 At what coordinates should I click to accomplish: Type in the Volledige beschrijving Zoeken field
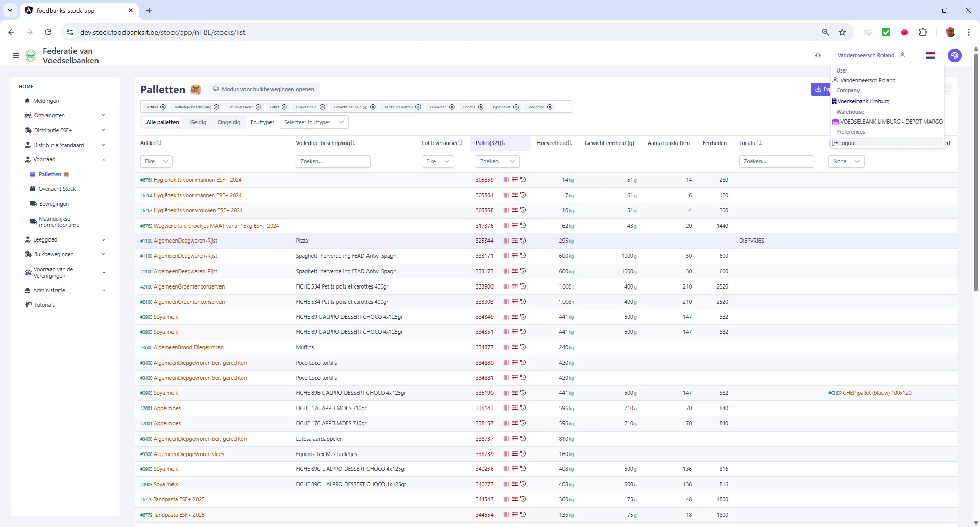[x=333, y=161]
